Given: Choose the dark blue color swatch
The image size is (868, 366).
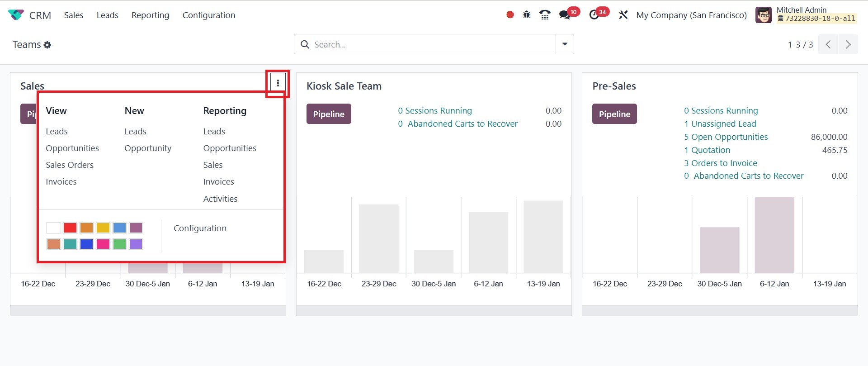Looking at the screenshot, I should coord(86,244).
